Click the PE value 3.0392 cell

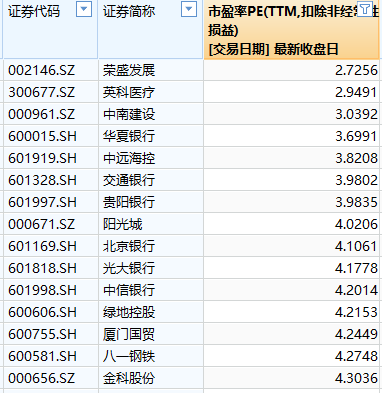292,114
